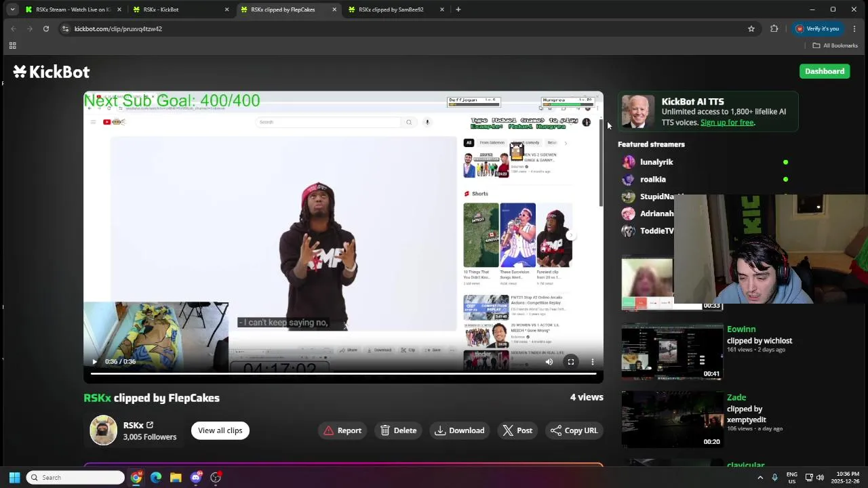Viewport: 868px width, 488px height.
Task: Go back to the previous page
Action: pos(14,28)
